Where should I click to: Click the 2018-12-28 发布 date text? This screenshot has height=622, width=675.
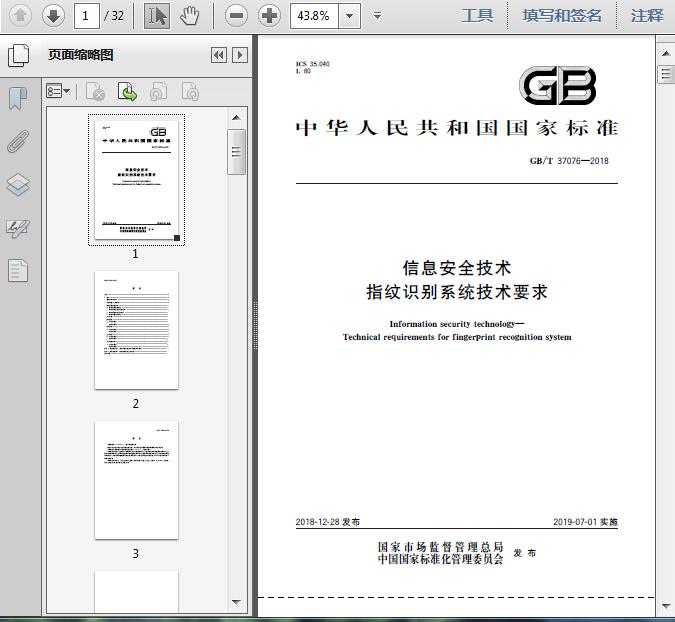pyautogui.click(x=328, y=522)
